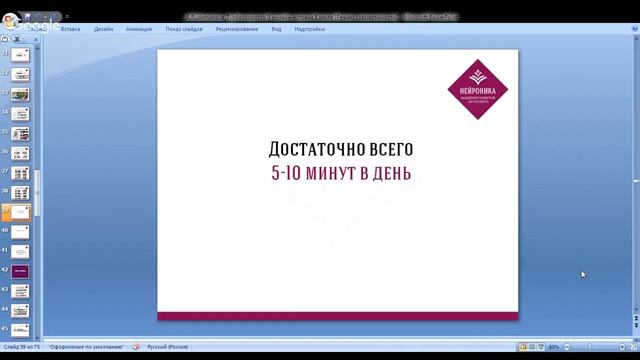Click the zoom slider handle
The width and height of the screenshot is (640, 360).
click(589, 347)
